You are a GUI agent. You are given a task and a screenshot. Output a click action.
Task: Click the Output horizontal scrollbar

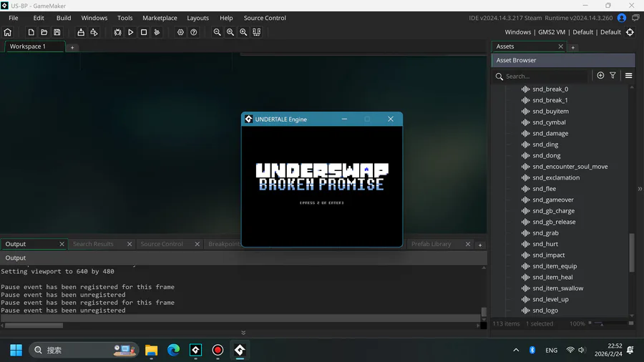pos(34,326)
